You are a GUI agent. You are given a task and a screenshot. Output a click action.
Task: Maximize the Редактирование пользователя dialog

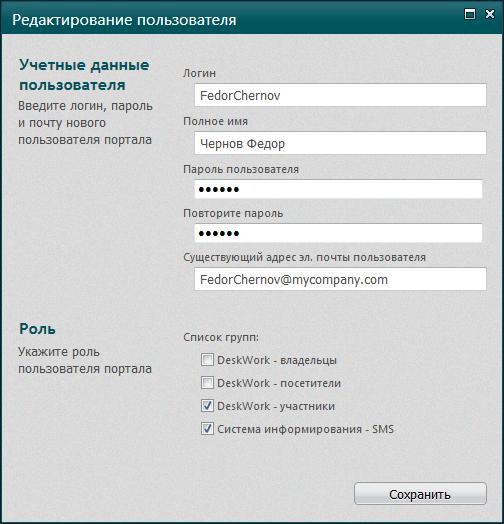tap(470, 14)
